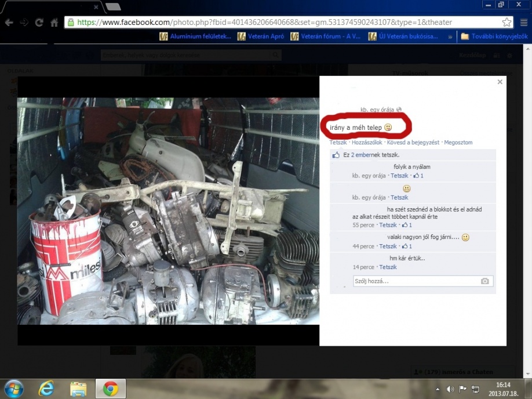
Task: Click the 'Szólj hozzá...' comment field
Action: pos(414,281)
